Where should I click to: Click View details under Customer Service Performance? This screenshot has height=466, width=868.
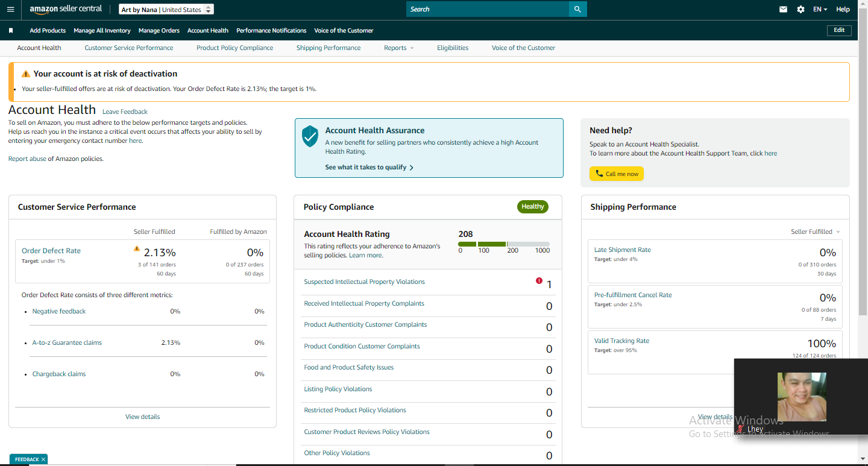tap(143, 417)
